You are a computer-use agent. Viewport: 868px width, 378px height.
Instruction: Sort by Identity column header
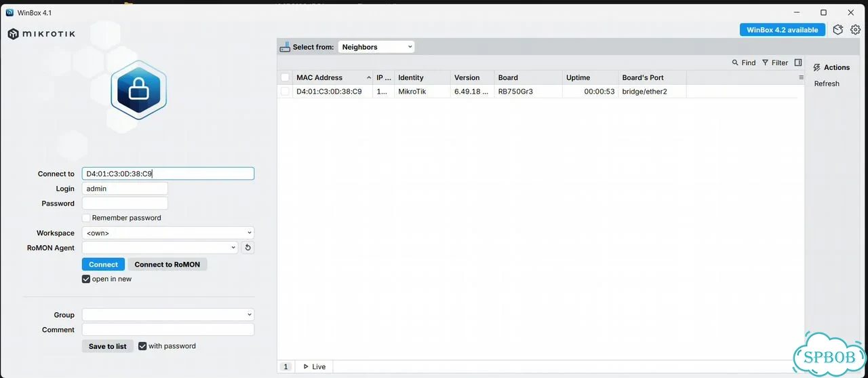(422, 77)
